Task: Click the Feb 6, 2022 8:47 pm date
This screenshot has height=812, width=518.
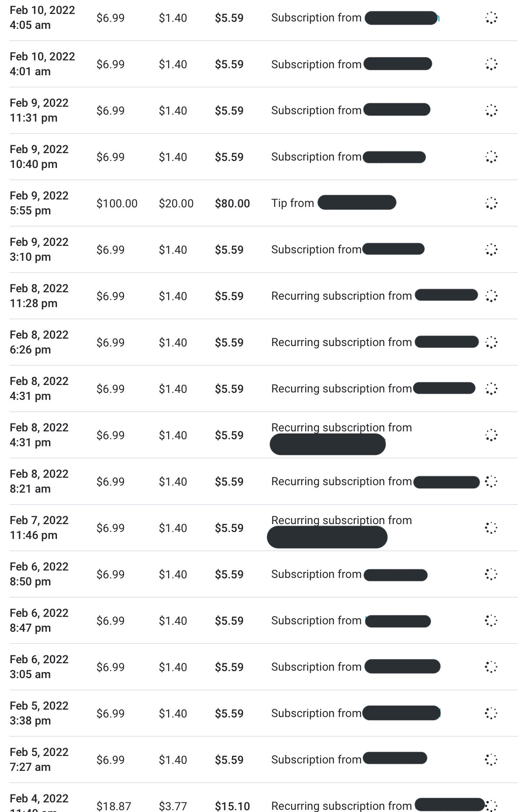Action: click(x=39, y=620)
